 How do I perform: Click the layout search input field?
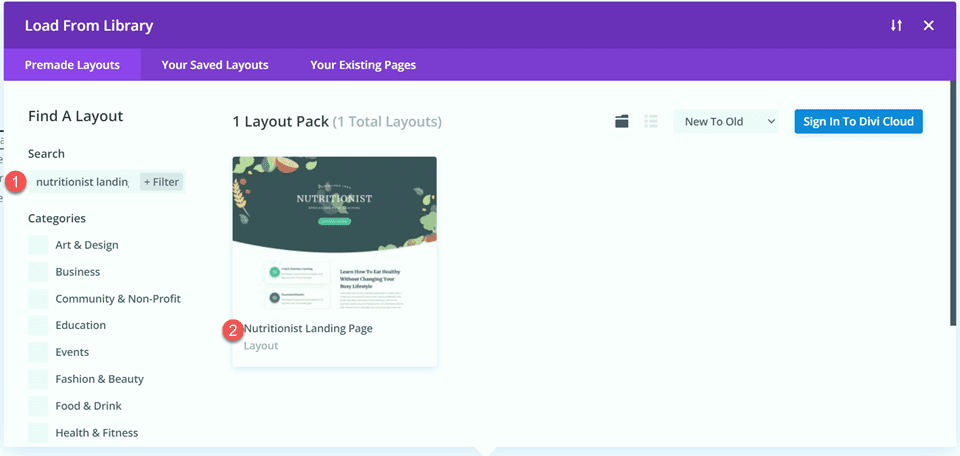[x=82, y=182]
